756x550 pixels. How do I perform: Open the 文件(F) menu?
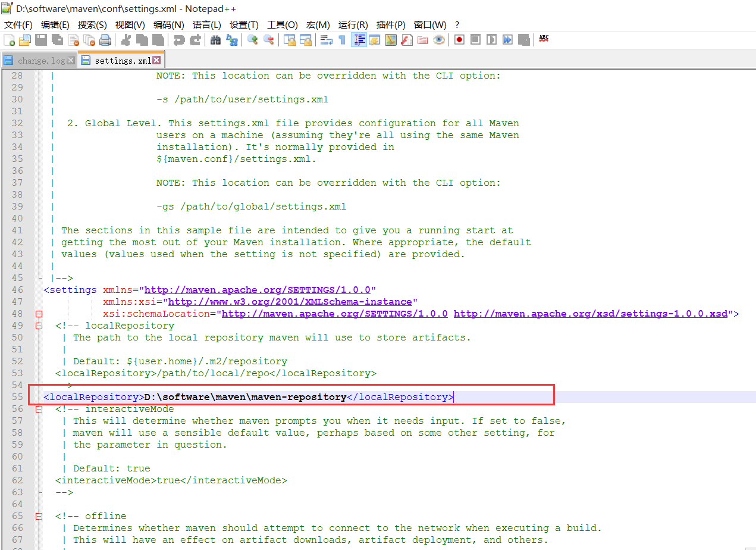click(x=18, y=24)
